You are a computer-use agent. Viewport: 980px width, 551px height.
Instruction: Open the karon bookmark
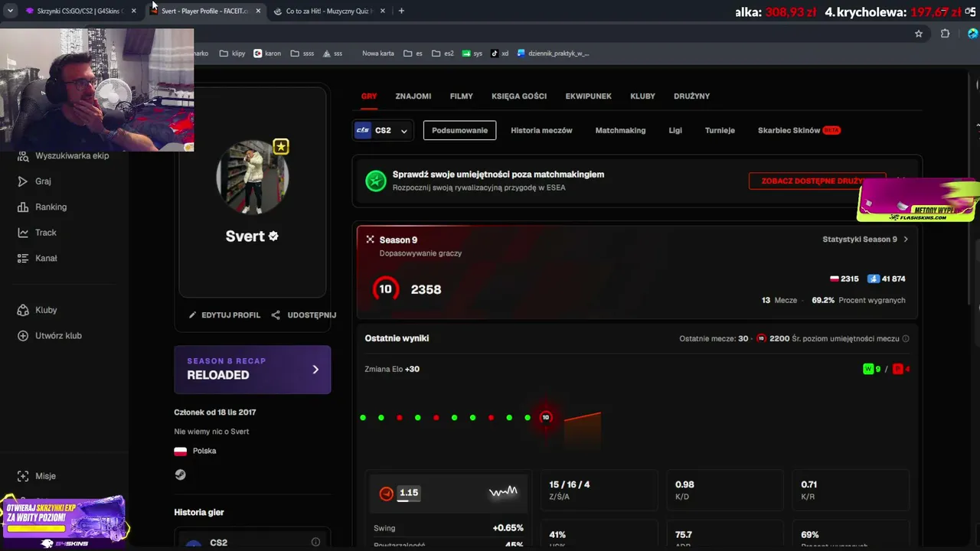coord(267,54)
